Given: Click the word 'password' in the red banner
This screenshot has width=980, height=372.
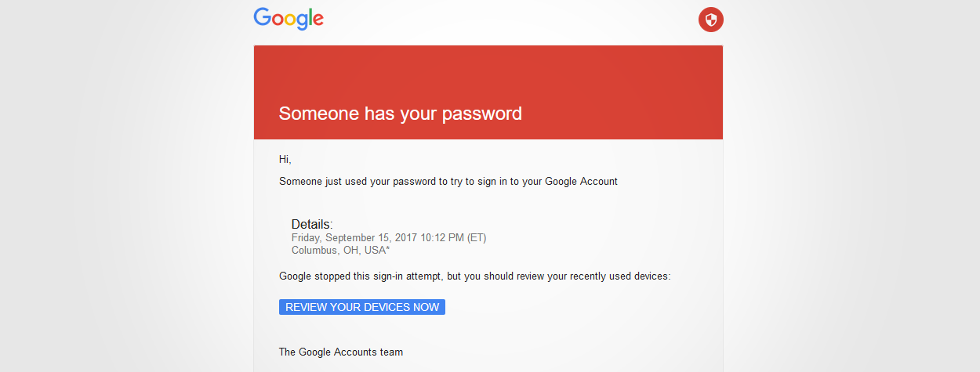Looking at the screenshot, I should pos(482,114).
